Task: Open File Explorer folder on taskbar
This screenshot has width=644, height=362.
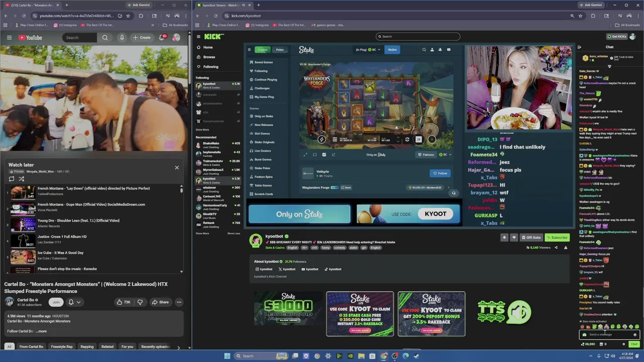Action: coord(361,356)
